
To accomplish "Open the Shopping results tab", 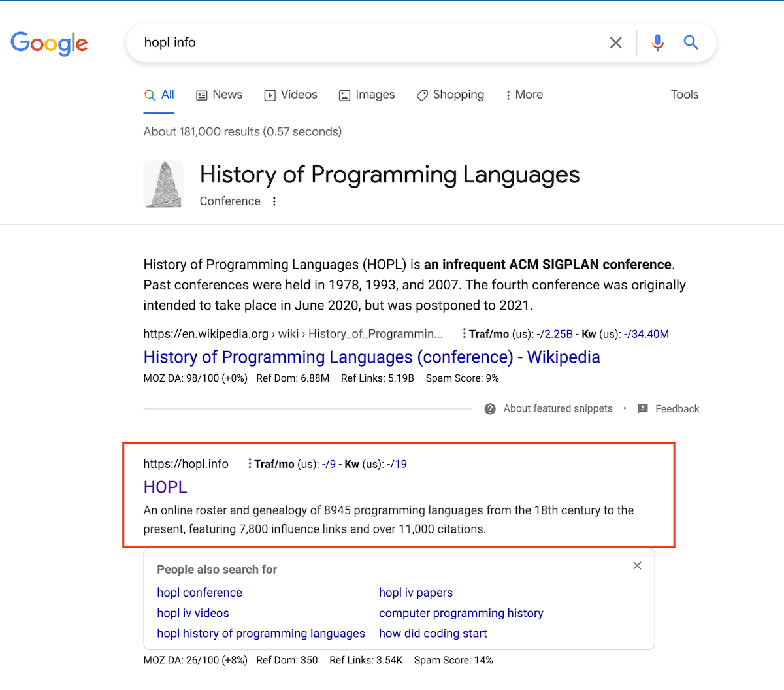I will pos(449,95).
